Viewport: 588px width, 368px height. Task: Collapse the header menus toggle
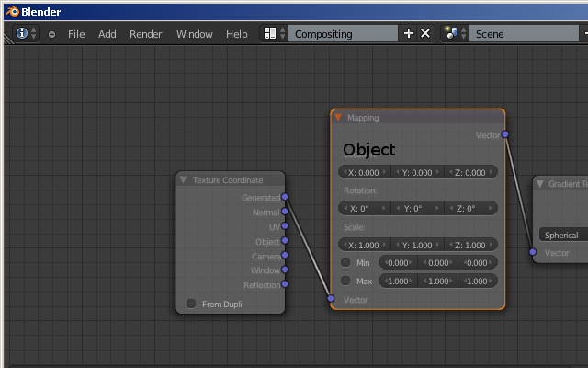(51, 35)
